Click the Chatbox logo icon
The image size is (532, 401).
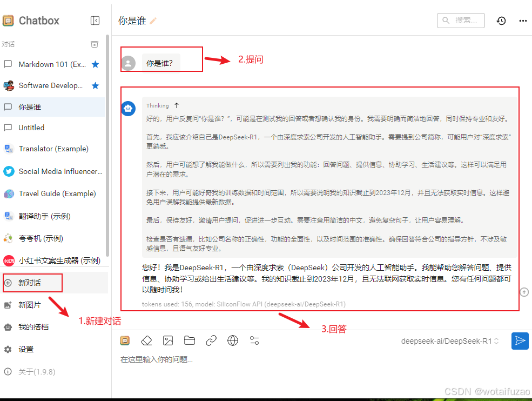[x=8, y=21]
